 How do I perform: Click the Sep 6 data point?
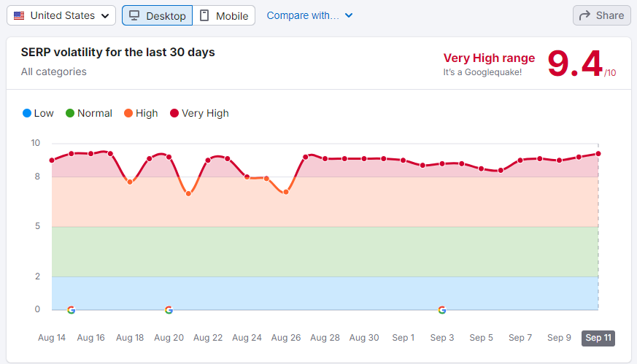coord(501,171)
